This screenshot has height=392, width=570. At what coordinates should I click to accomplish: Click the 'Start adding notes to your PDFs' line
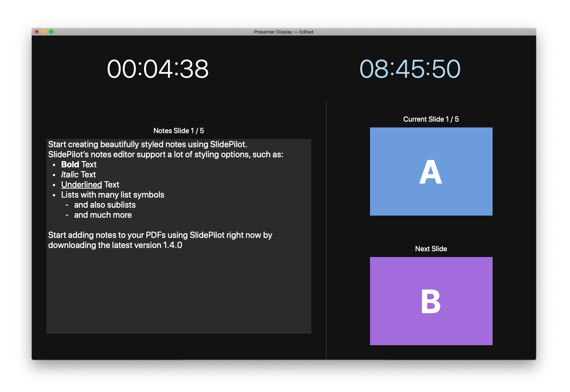pos(160,235)
